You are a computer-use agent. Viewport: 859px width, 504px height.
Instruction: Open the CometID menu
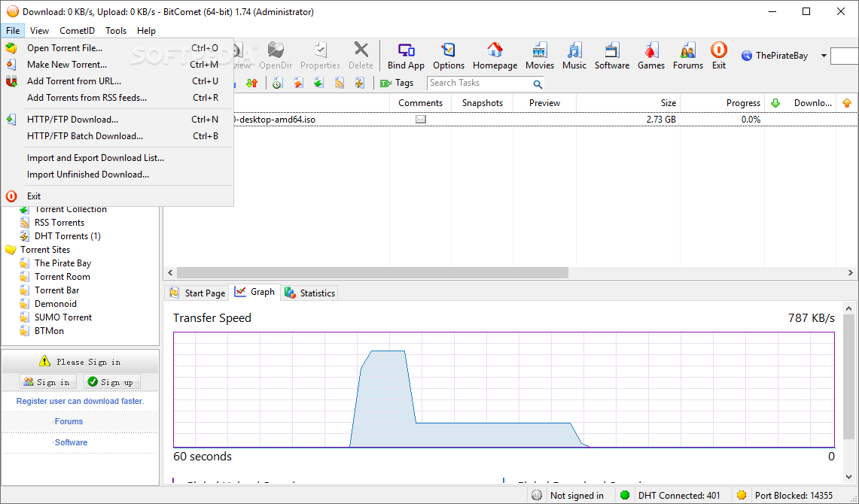click(x=78, y=31)
